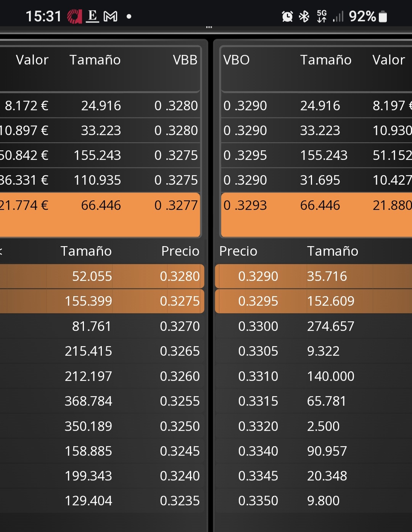412x532 pixels.
Task: Select highlighted size 66.446 beside 0 .3293
Action: pos(320,205)
